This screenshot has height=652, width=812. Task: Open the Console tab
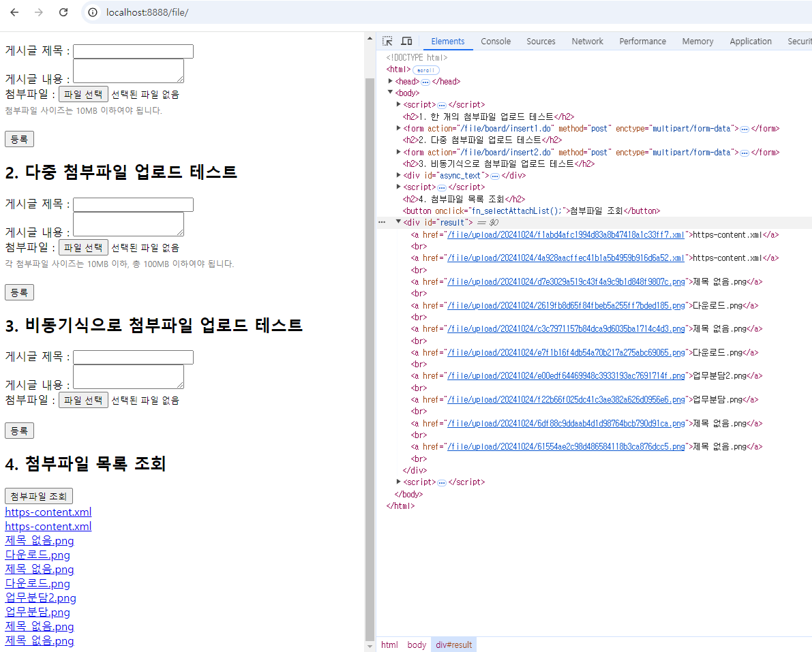click(496, 42)
